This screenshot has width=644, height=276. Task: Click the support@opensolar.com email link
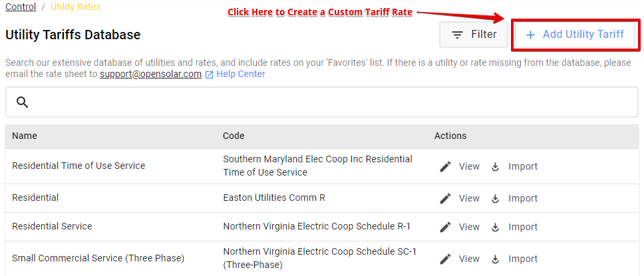pyautogui.click(x=150, y=74)
